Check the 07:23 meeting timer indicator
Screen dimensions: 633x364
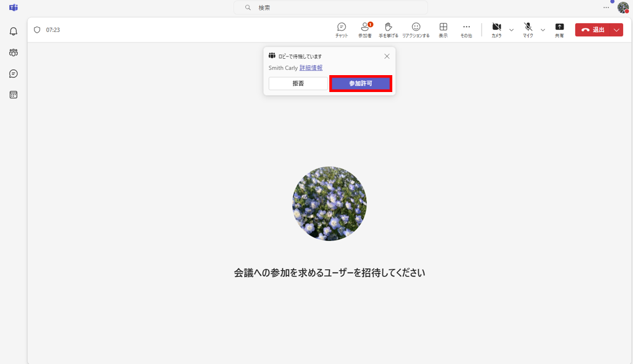coord(47,29)
